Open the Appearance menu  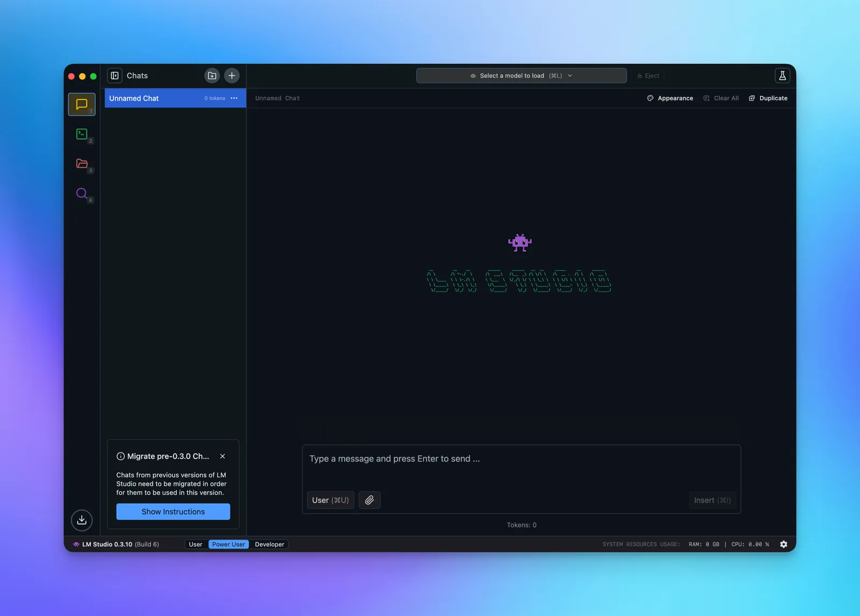pyautogui.click(x=670, y=98)
